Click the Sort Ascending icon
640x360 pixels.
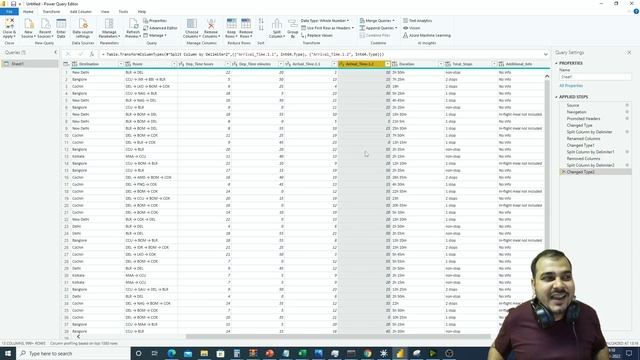261,20
